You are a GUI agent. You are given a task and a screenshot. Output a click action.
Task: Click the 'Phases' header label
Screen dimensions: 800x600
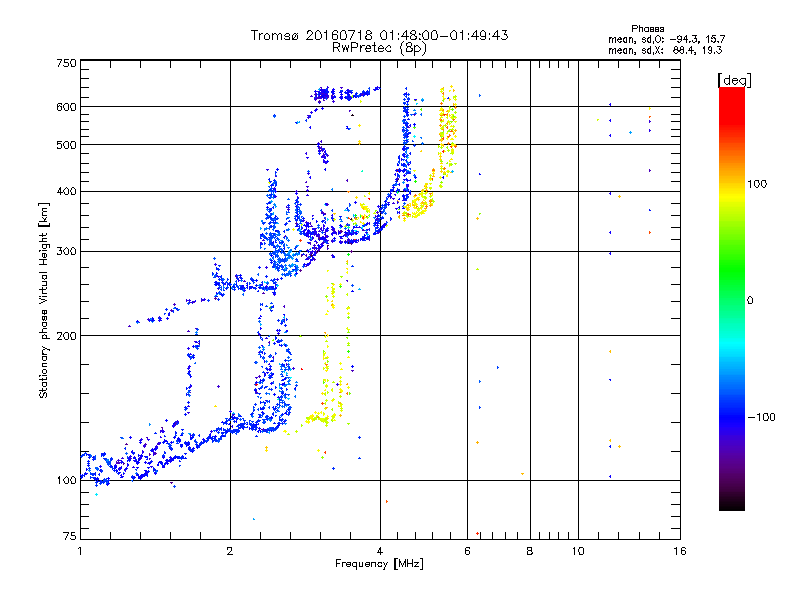click(x=647, y=29)
